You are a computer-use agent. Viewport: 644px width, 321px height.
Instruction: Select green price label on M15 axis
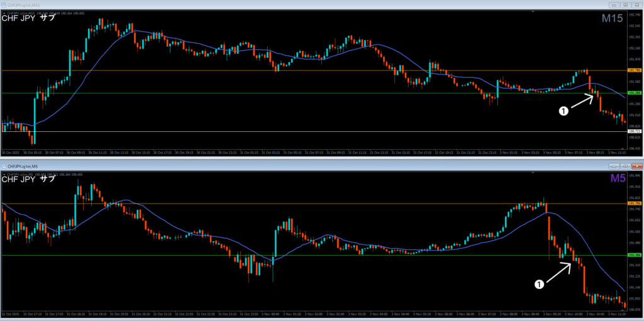tap(634, 93)
